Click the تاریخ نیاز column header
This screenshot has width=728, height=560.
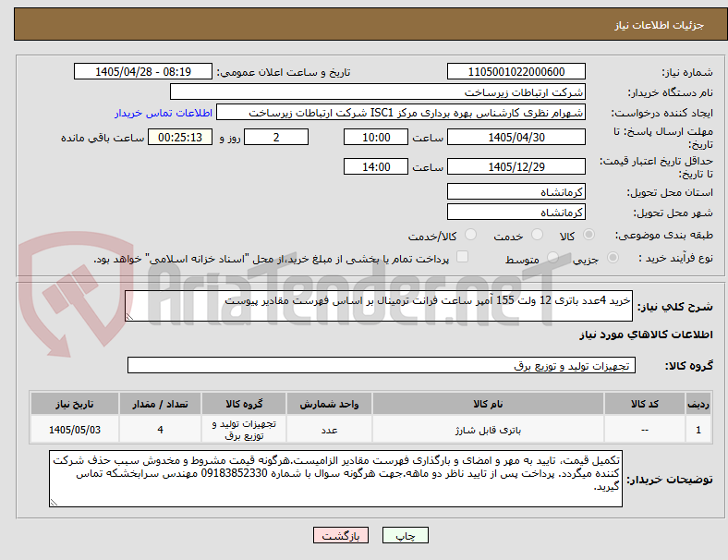tap(75, 404)
